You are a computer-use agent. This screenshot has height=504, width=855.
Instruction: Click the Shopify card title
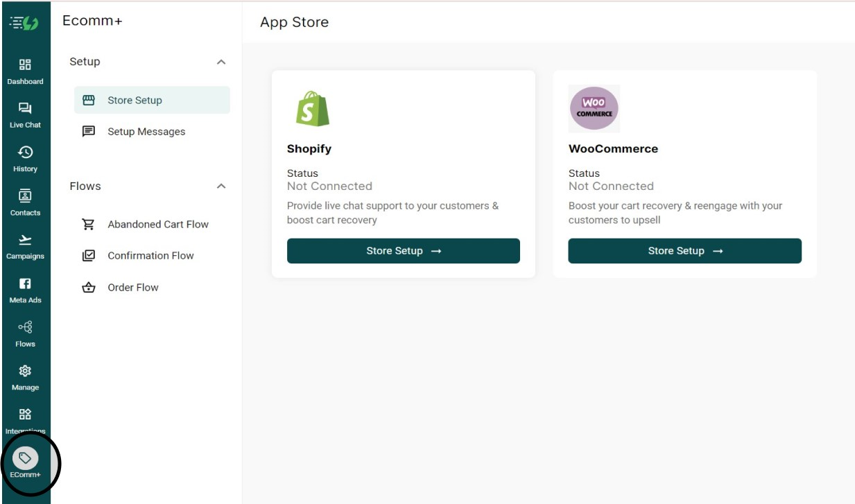pyautogui.click(x=309, y=148)
